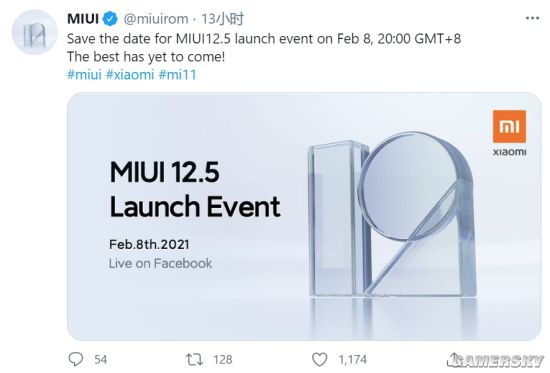
Task: Open the @miuirom handle link
Action: (x=156, y=19)
